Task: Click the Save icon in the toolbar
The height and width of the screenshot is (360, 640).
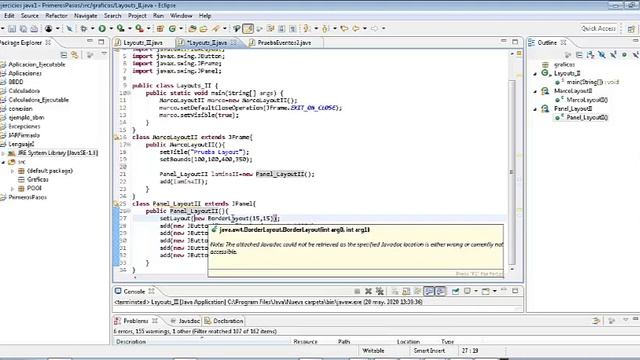Action: point(12,29)
